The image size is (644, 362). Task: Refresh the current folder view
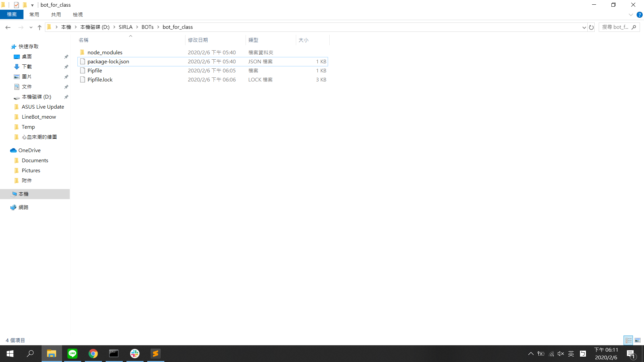click(x=591, y=27)
